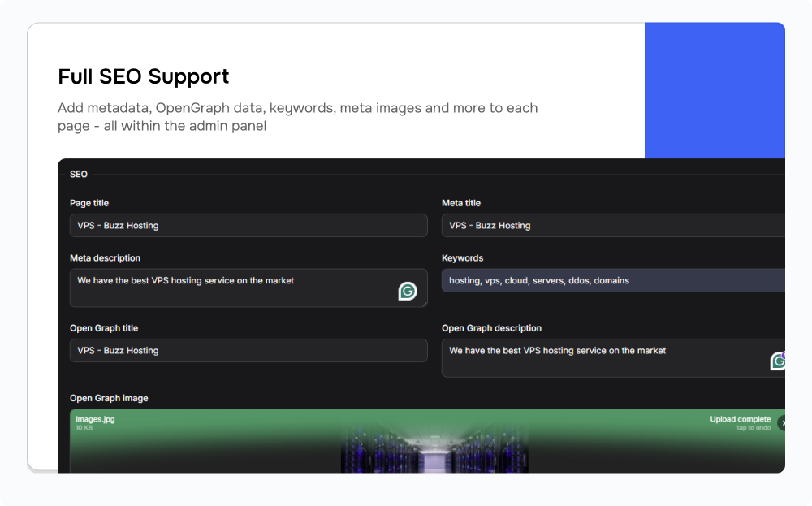Click the blue accent panel

pyautogui.click(x=715, y=89)
